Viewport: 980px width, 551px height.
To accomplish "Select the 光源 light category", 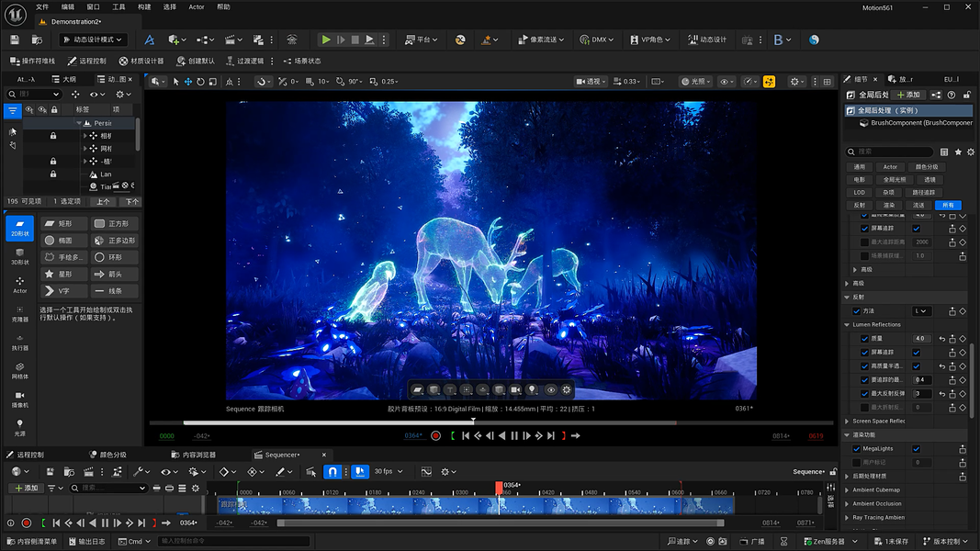I will (19, 428).
